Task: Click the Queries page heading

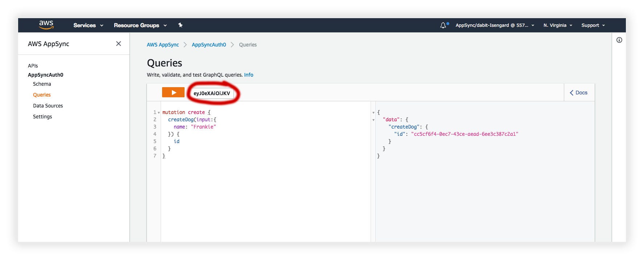Action: click(165, 63)
